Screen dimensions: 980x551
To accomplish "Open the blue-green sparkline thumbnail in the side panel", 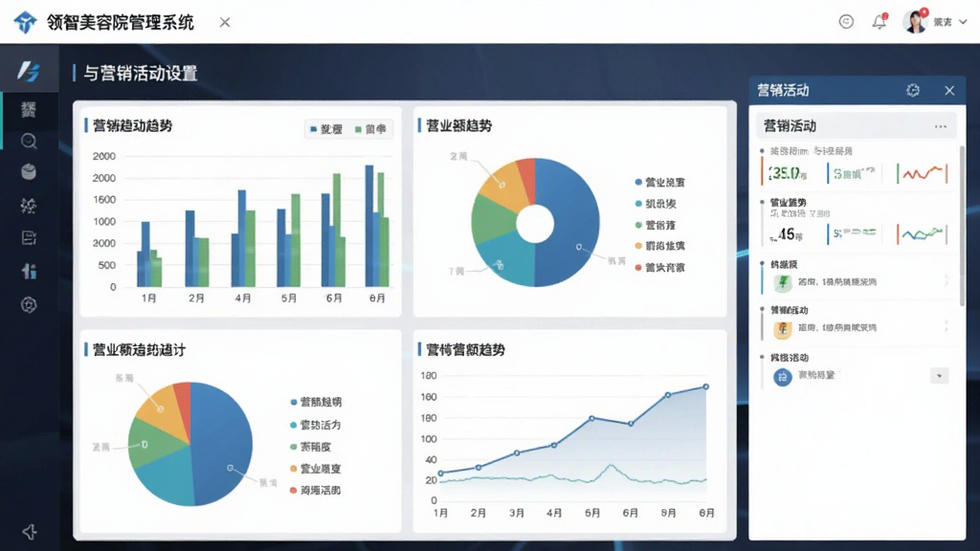I will point(923,234).
